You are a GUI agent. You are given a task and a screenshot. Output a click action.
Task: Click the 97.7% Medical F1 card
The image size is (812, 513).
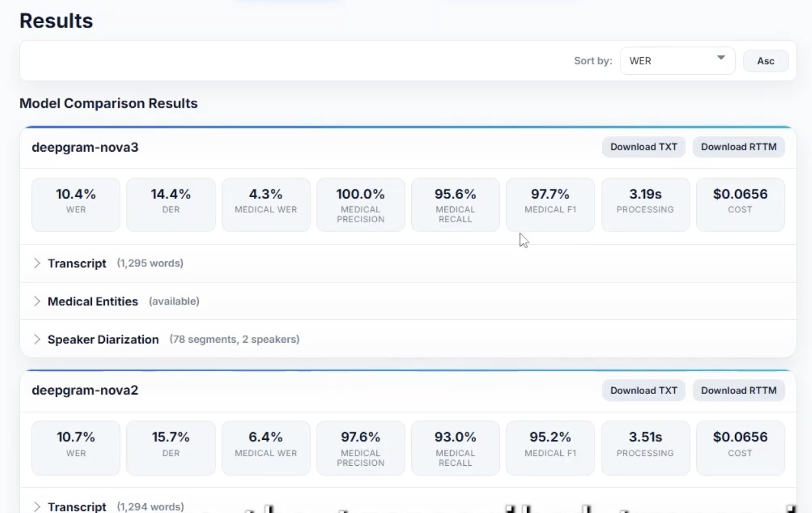[x=550, y=205]
